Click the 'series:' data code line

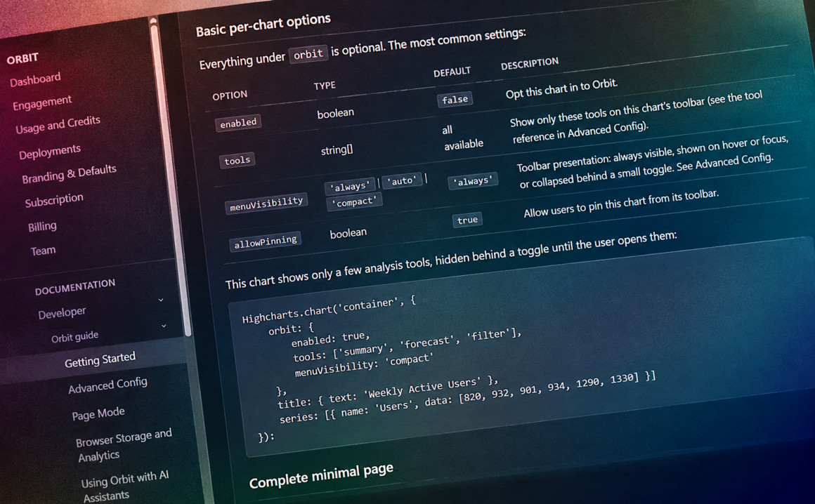pos(467,397)
